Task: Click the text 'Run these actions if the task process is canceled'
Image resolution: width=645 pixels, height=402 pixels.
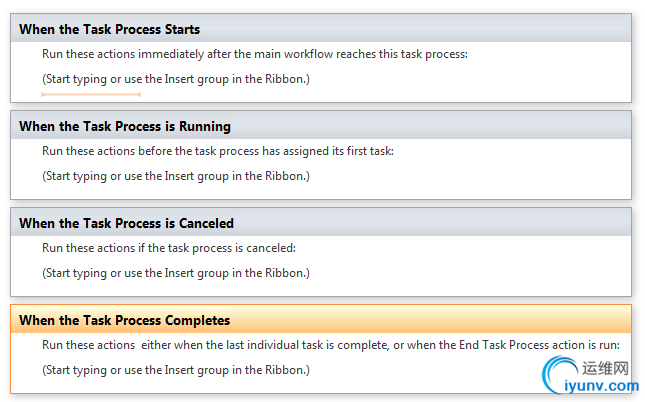Action: click(169, 248)
